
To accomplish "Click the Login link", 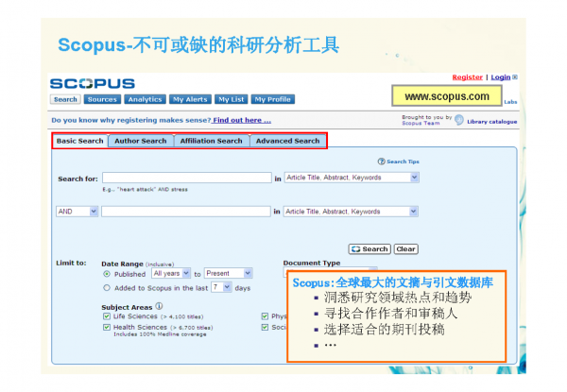I will click(x=501, y=77).
